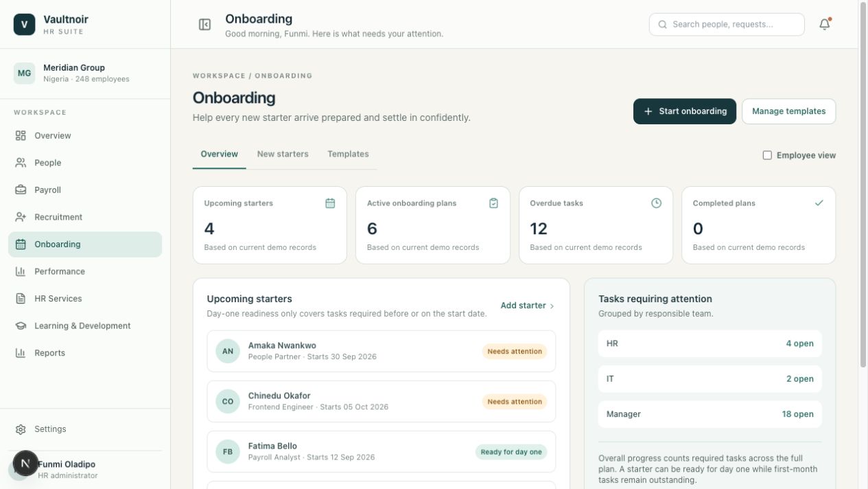Click the WORKSPACE / ONBOARDING breadcrumb
The image size is (868, 489).
tap(253, 76)
